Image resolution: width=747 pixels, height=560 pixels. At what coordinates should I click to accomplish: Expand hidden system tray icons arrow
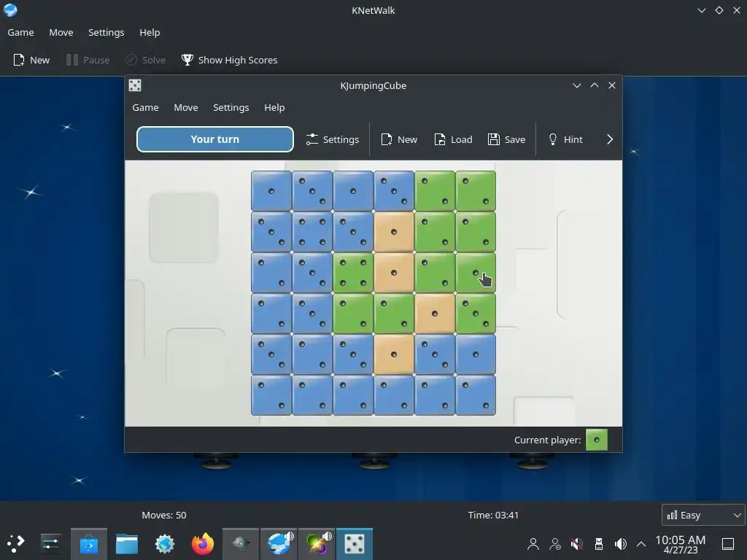(641, 543)
